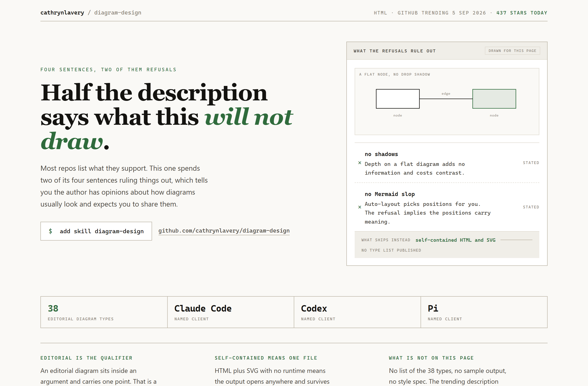The image size is (588, 386).
Task: Click the 437 STARS TODAY text
Action: pos(522,13)
